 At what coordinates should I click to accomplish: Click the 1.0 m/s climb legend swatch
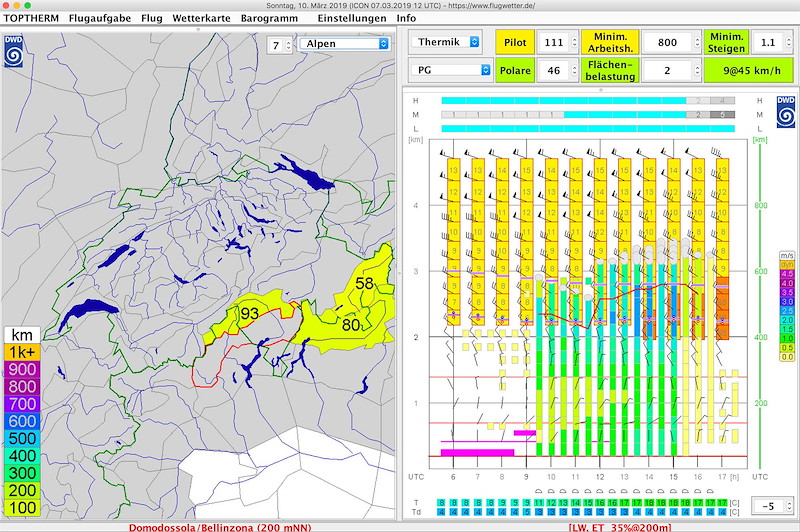click(x=787, y=338)
